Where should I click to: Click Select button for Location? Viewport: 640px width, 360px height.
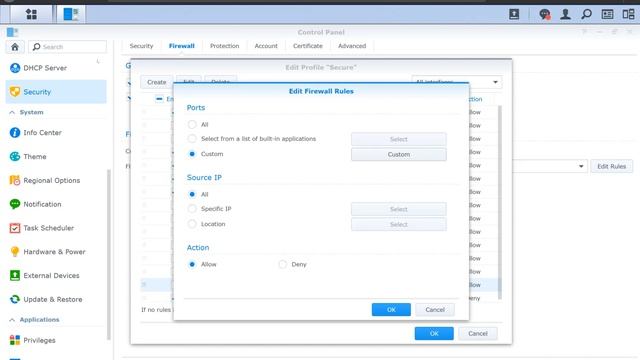click(x=399, y=224)
